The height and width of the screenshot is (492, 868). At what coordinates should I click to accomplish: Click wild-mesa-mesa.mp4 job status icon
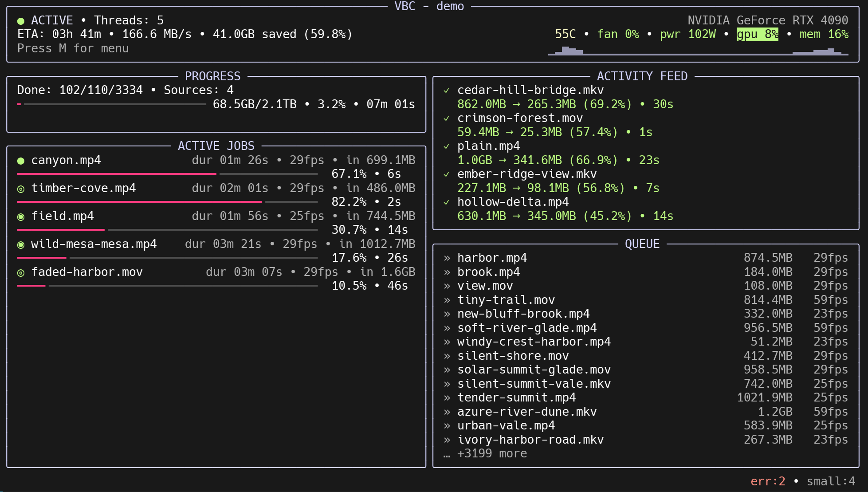pyautogui.click(x=20, y=245)
